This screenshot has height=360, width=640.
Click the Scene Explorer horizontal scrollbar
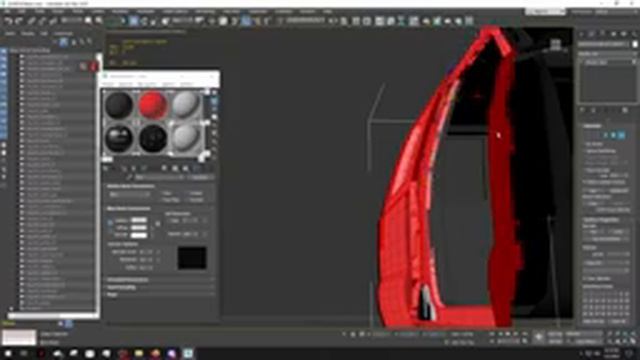(53, 316)
